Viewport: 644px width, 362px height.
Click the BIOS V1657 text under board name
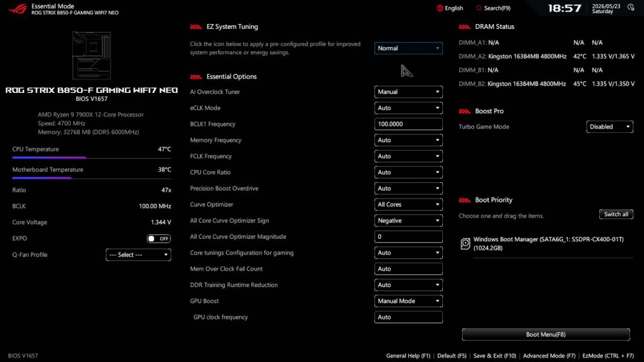tap(92, 99)
